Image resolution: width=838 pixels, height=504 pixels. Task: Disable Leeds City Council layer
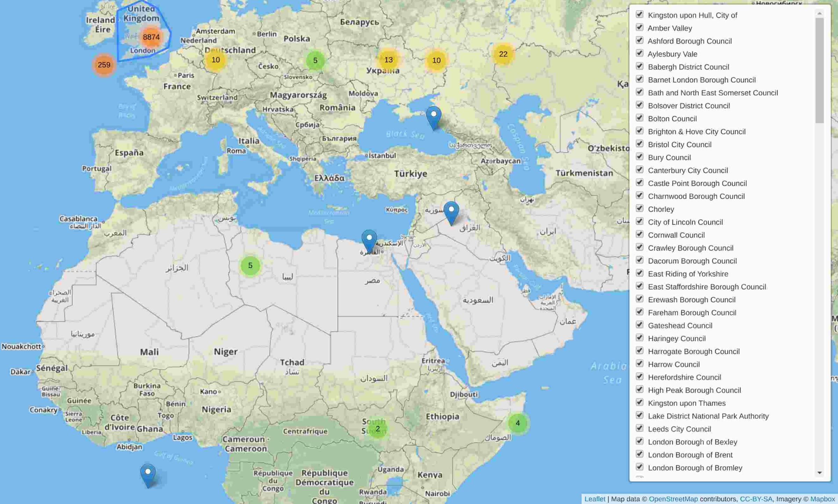(x=640, y=428)
